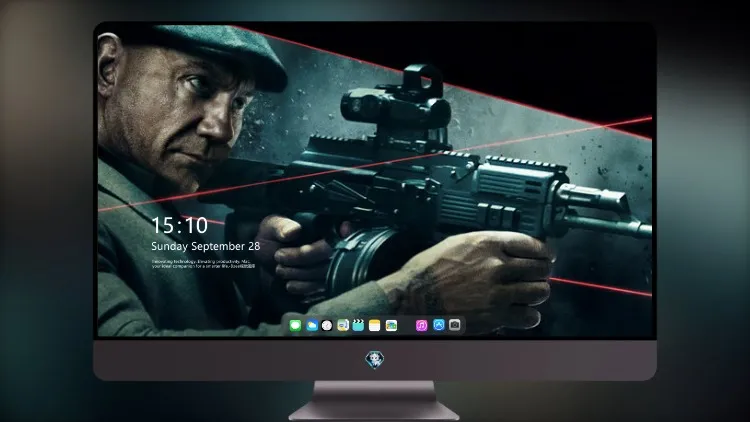Open the Weather app in dock
The width and height of the screenshot is (750, 422).
tap(311, 325)
